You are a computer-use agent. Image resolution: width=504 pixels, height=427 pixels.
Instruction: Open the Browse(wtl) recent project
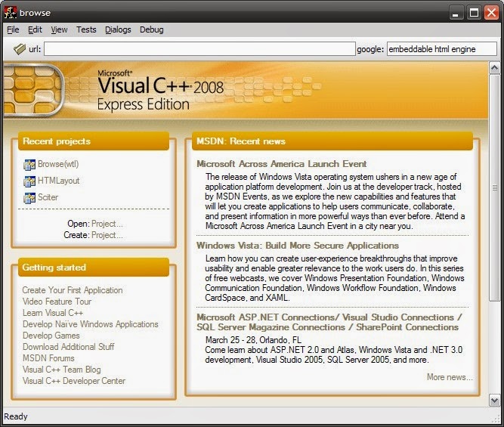pyautogui.click(x=58, y=164)
